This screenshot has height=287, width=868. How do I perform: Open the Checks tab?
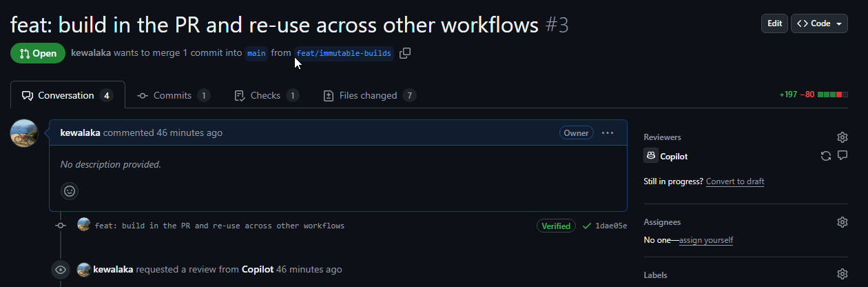(267, 96)
